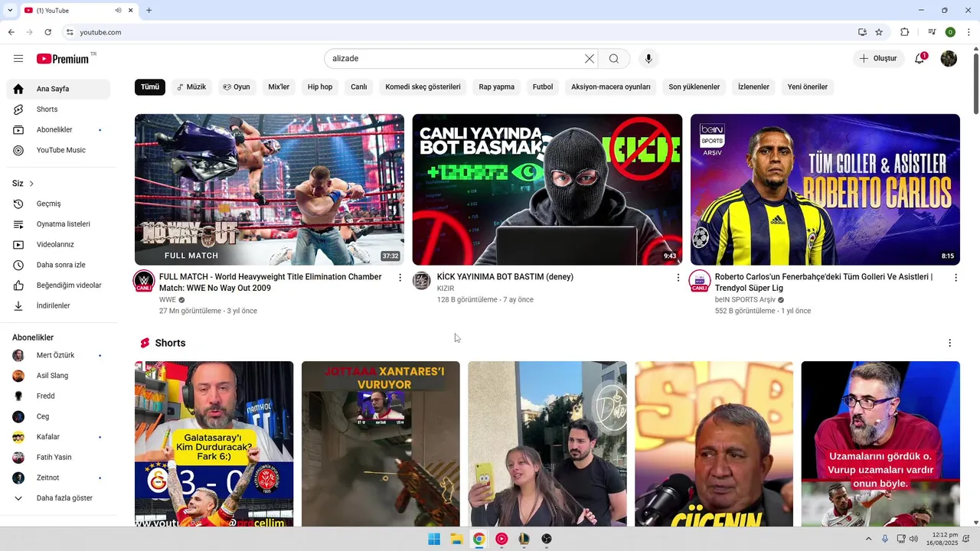Screen dimensions: 980x551
Task: Open İndirilenler downloads
Action: pyautogui.click(x=58, y=306)
